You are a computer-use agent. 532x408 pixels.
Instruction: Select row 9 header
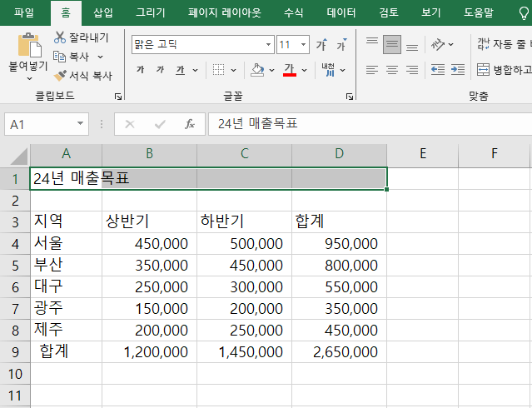[15, 352]
